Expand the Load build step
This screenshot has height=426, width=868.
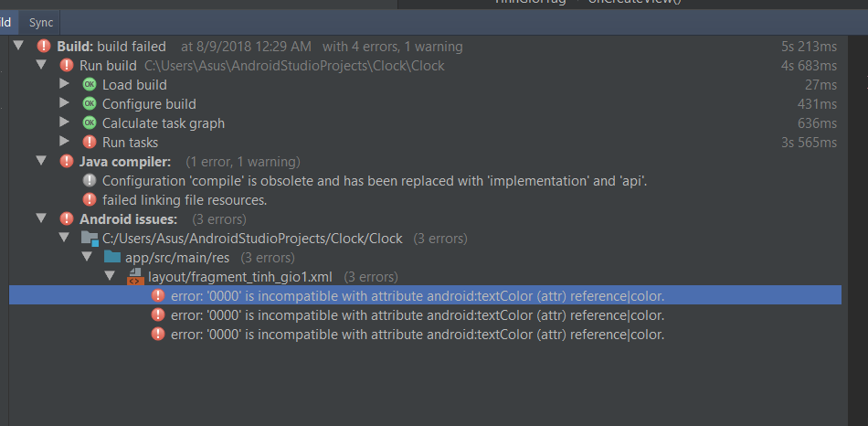coord(64,84)
